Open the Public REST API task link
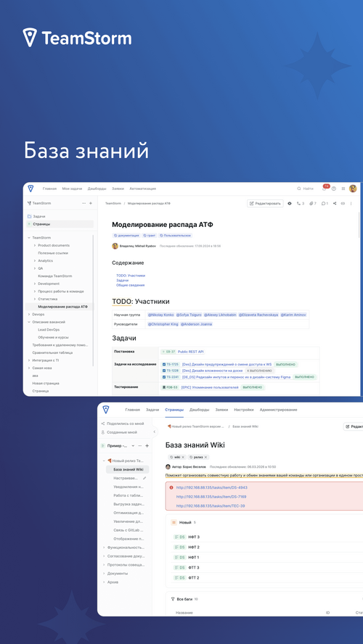Image resolution: width=363 pixels, height=644 pixels. [x=191, y=352]
